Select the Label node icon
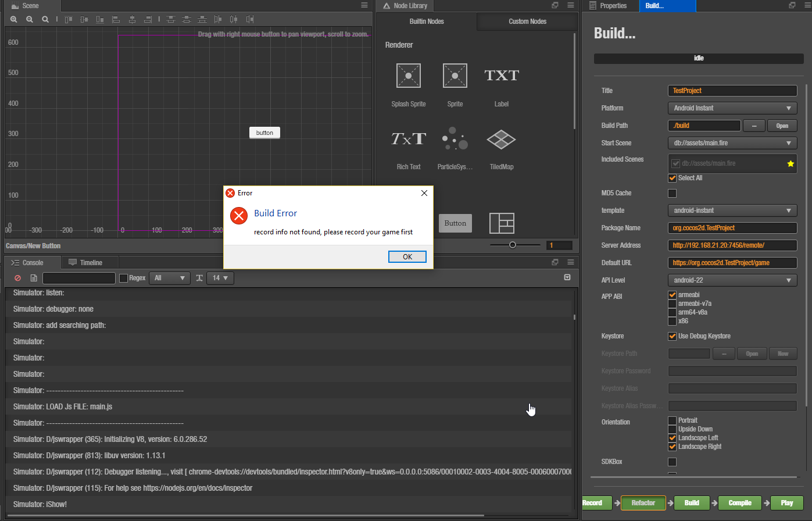 (x=501, y=76)
